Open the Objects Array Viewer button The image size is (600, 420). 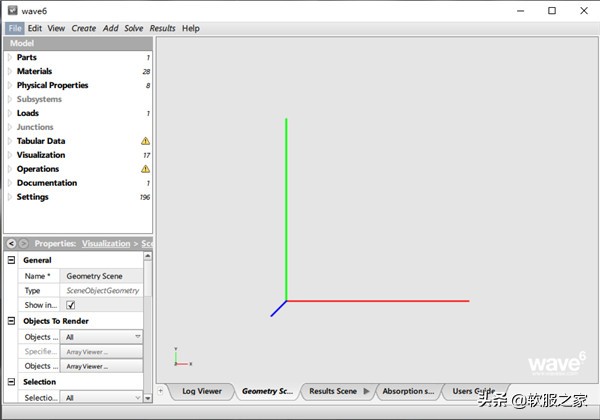point(101,366)
